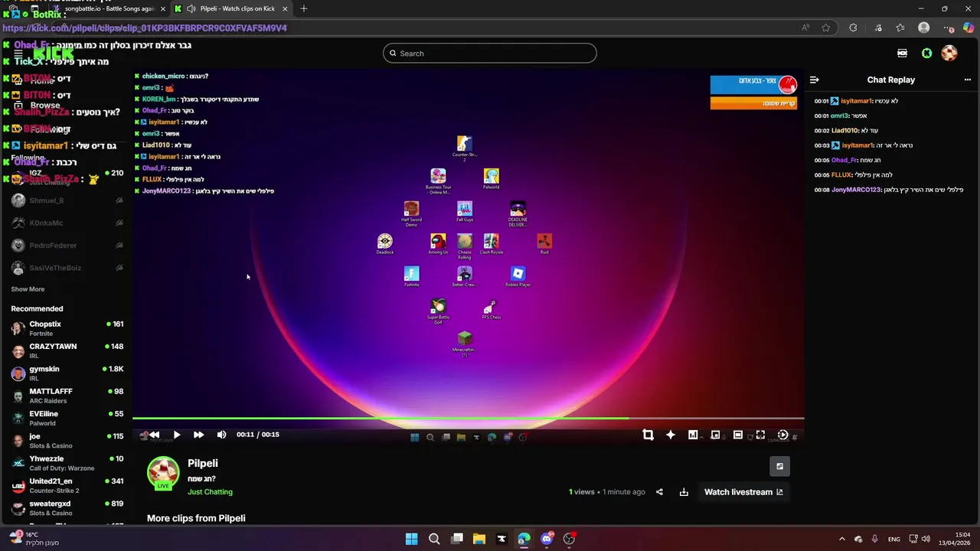This screenshot has width=980, height=551.
Task: Open offline channel K0nkaMc
Action: point(67,223)
